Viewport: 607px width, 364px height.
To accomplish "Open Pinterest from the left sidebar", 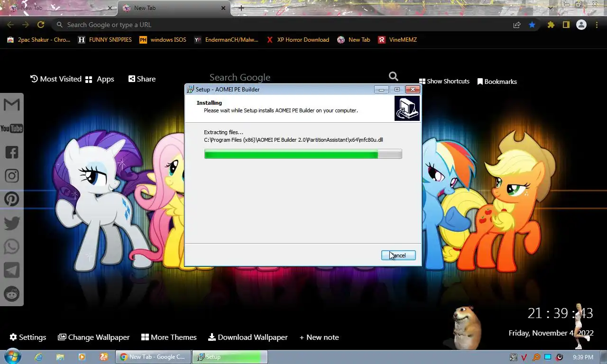I will [12, 199].
